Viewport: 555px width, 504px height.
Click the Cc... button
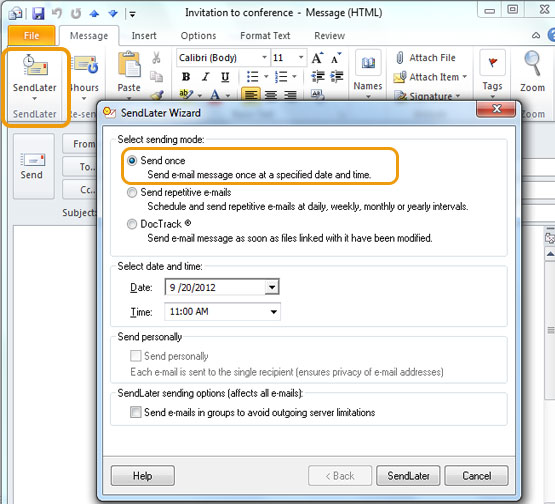point(80,190)
